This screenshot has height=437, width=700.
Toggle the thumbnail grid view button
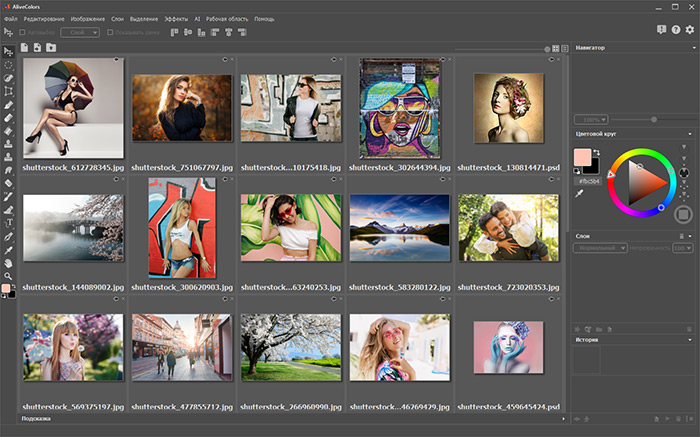(557, 48)
